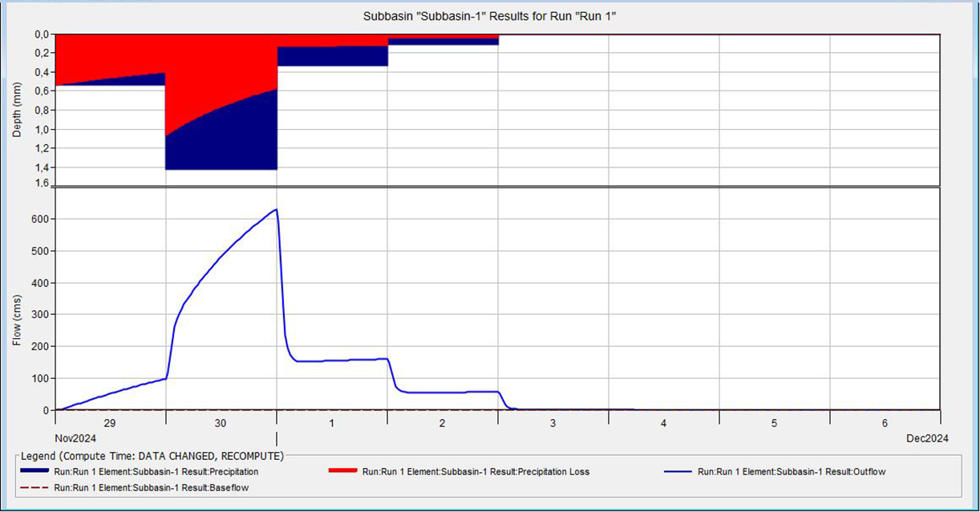Viewport: 980px width, 512px height.
Task: Click the day 29 label on time axis
Action: [110, 422]
